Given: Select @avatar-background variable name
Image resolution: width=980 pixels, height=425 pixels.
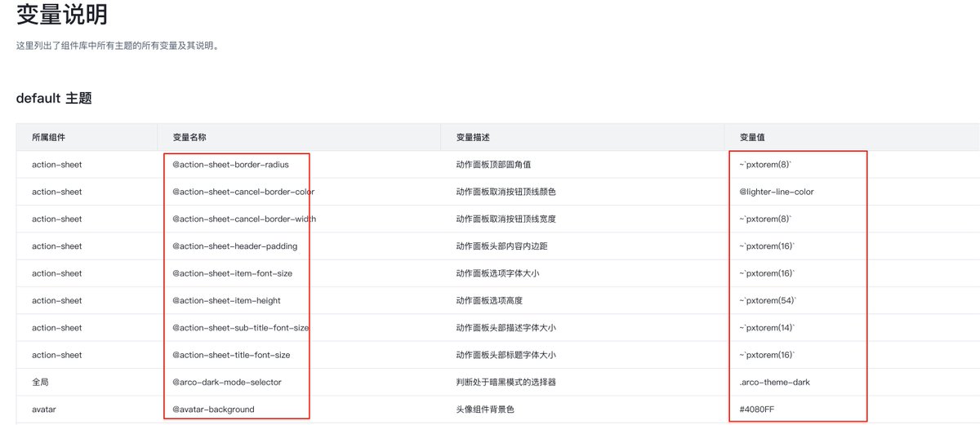Looking at the screenshot, I should click(213, 410).
